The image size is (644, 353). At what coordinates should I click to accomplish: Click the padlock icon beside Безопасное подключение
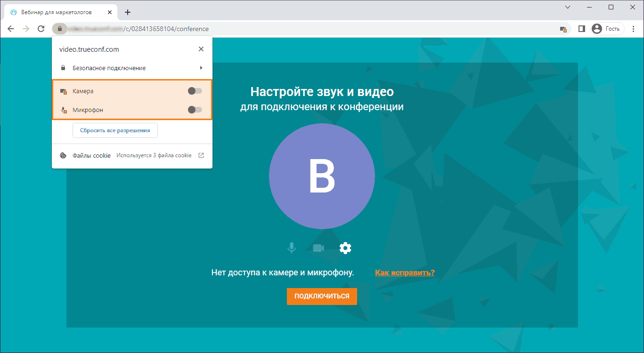tap(63, 68)
